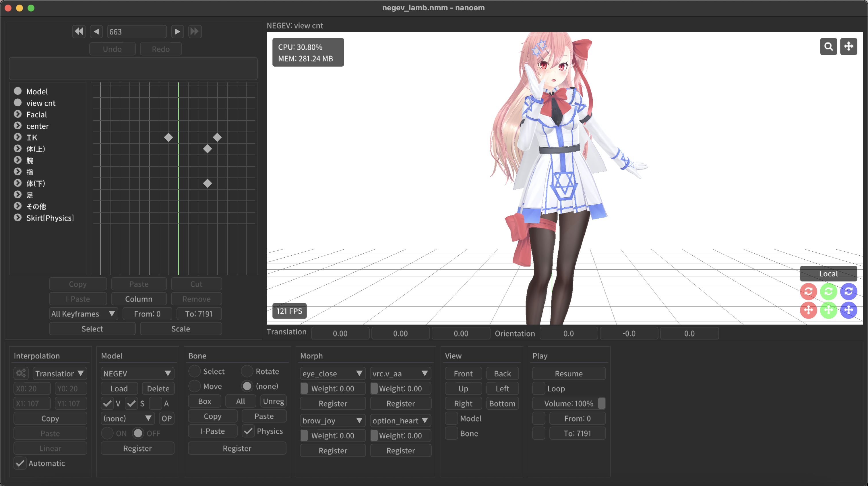
Task: Click the magnifier zoom icon in viewport
Action: pyautogui.click(x=828, y=46)
